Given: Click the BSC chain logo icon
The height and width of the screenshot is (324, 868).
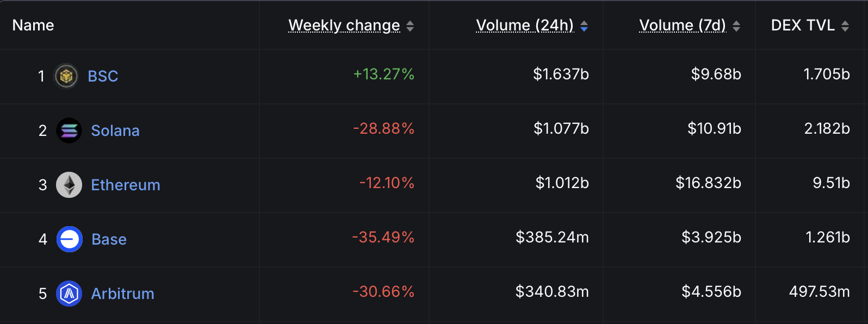Looking at the screenshot, I should tap(66, 76).
